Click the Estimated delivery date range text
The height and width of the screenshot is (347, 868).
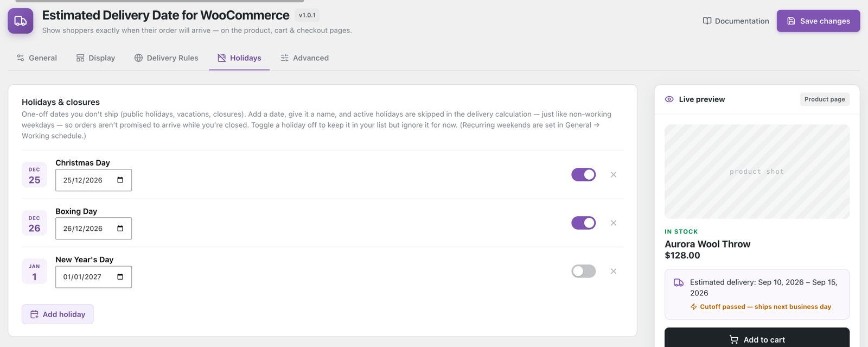pyautogui.click(x=764, y=288)
